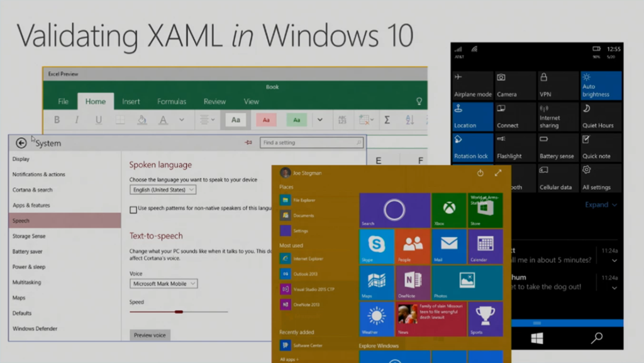
Task: Open the Store tile
Action: (485, 210)
